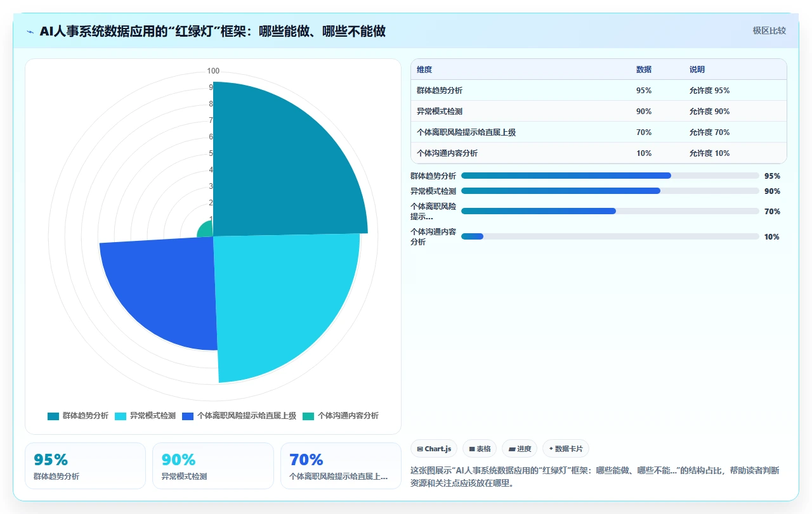Click the 10% value beside 个体沟通内容分析 bar
This screenshot has height=514, width=812.
coord(772,237)
